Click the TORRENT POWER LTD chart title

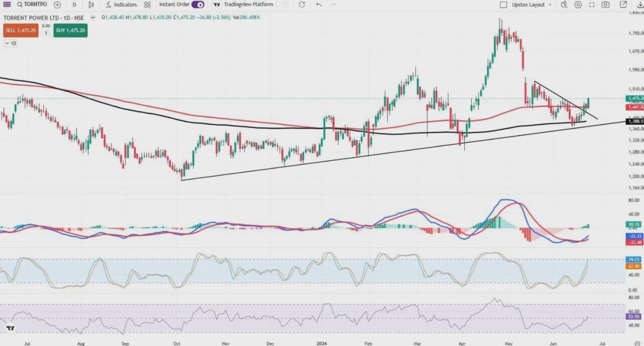point(44,18)
